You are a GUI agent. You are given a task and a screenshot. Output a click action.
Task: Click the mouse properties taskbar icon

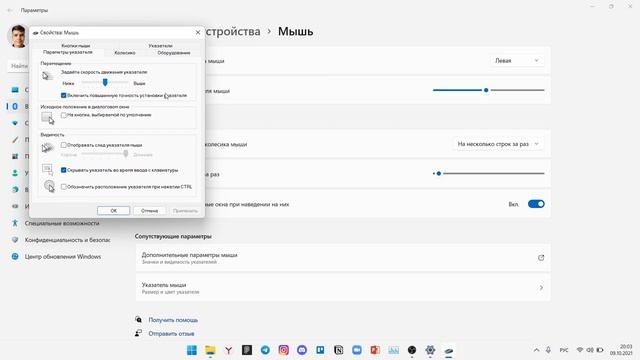coord(449,350)
